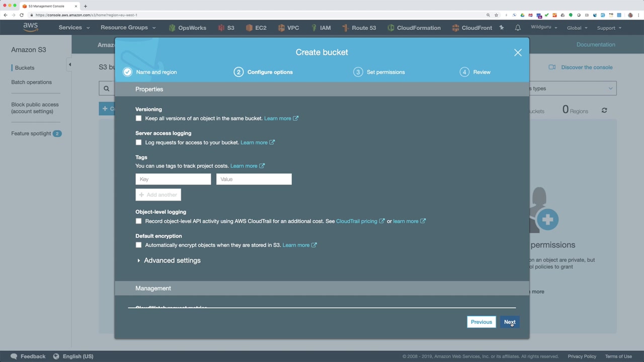The image size is (644, 362).
Task: Open the notifications bell
Action: pyautogui.click(x=518, y=28)
